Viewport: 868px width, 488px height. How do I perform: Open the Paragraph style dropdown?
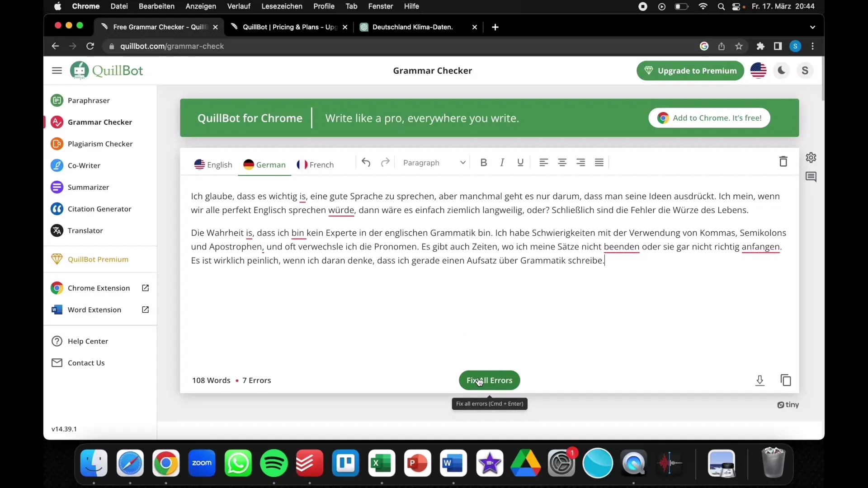tap(434, 162)
